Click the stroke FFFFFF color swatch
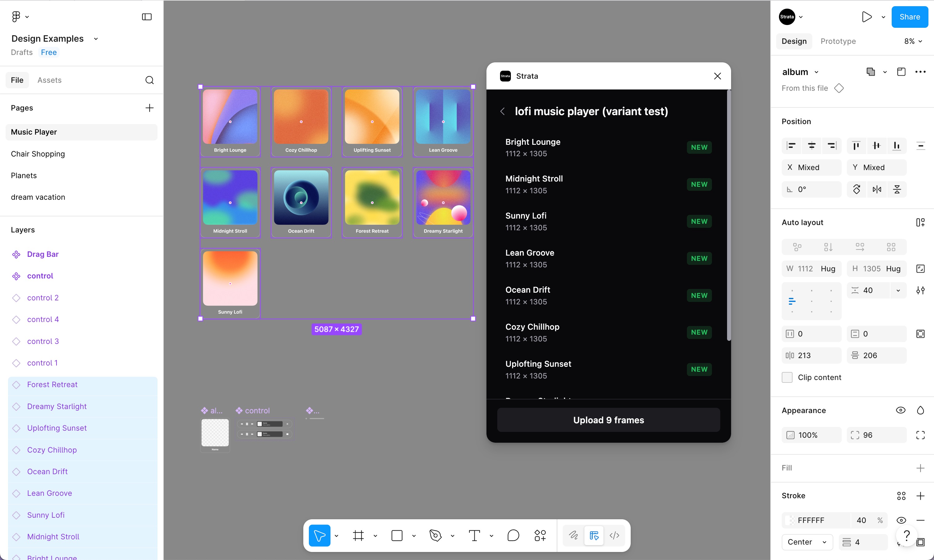 (790, 520)
